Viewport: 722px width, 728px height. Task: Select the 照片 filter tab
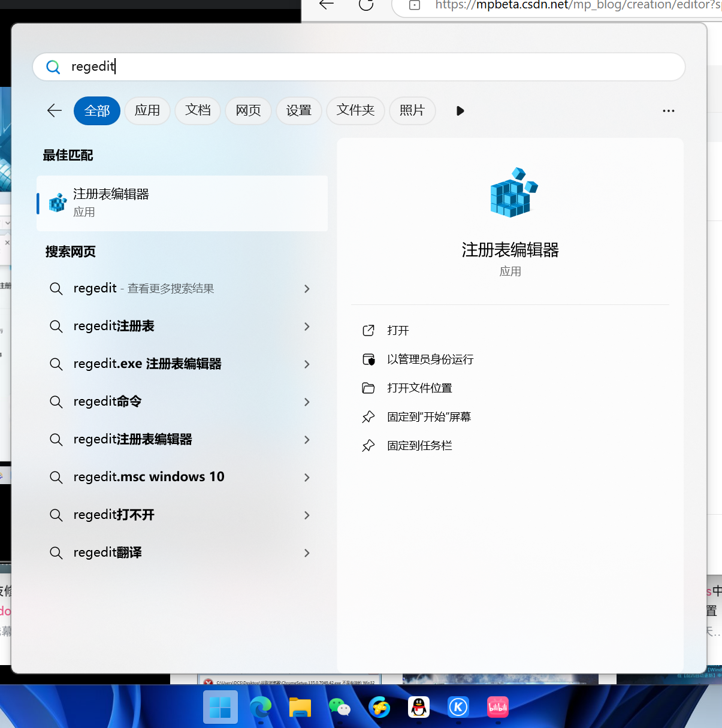[x=412, y=111]
